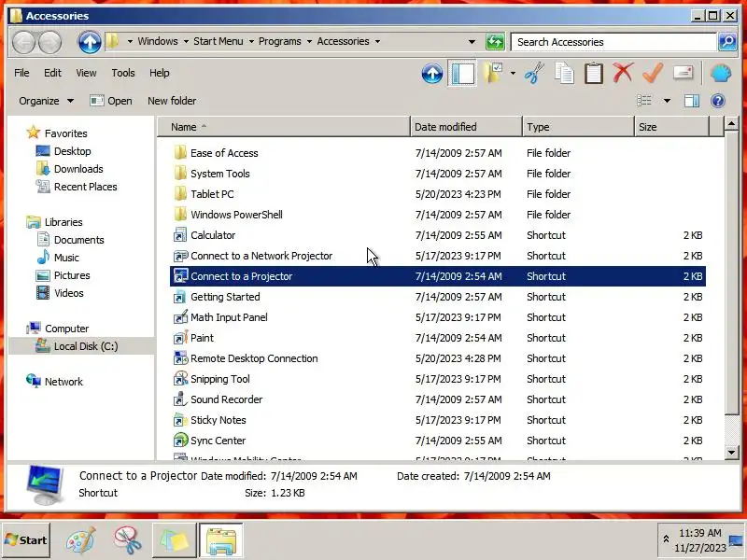This screenshot has width=747, height=560.
Task: Select the Calculator shortcut
Action: [213, 235]
